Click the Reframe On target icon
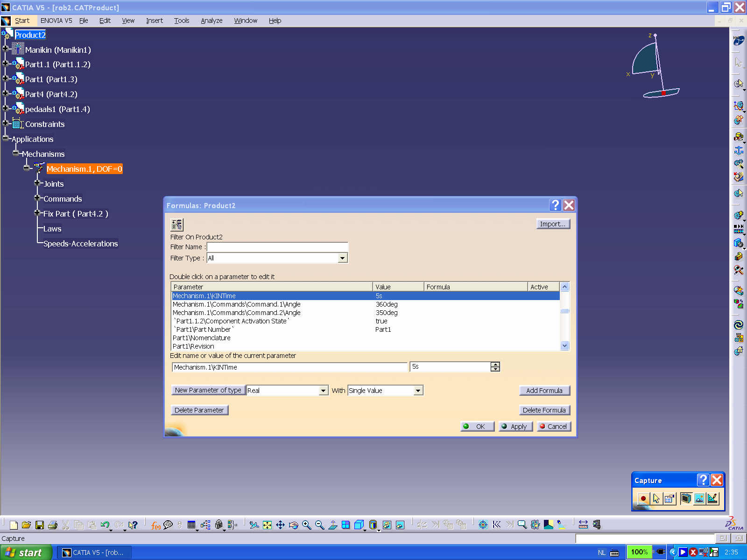747x560 pixels. [483, 525]
